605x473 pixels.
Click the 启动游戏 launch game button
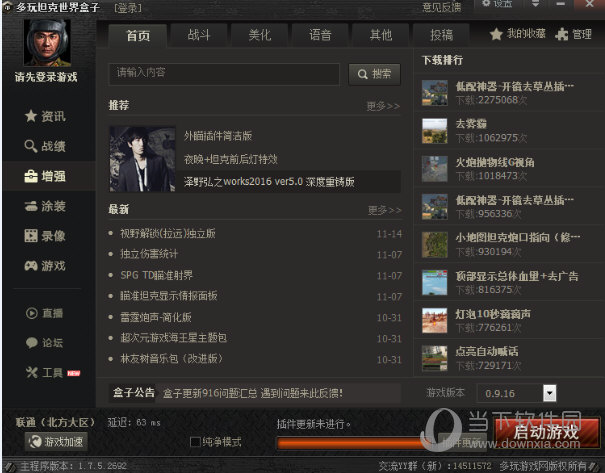pos(545,433)
